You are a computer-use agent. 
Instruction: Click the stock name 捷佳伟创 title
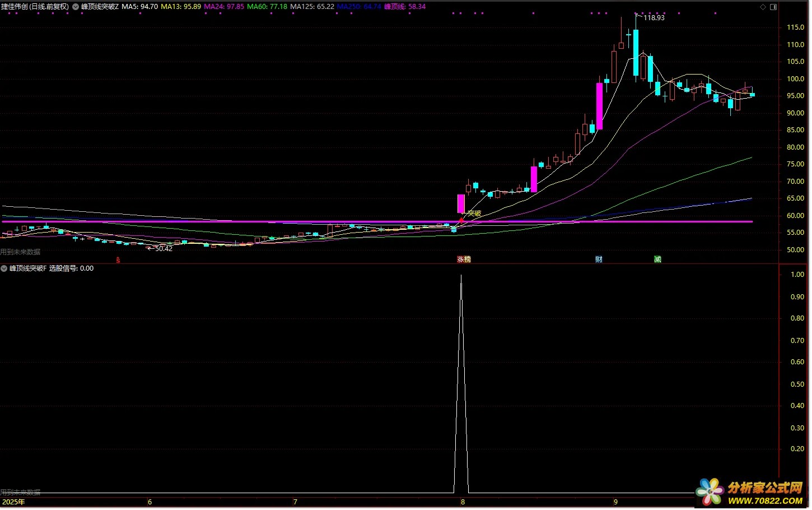click(35, 7)
